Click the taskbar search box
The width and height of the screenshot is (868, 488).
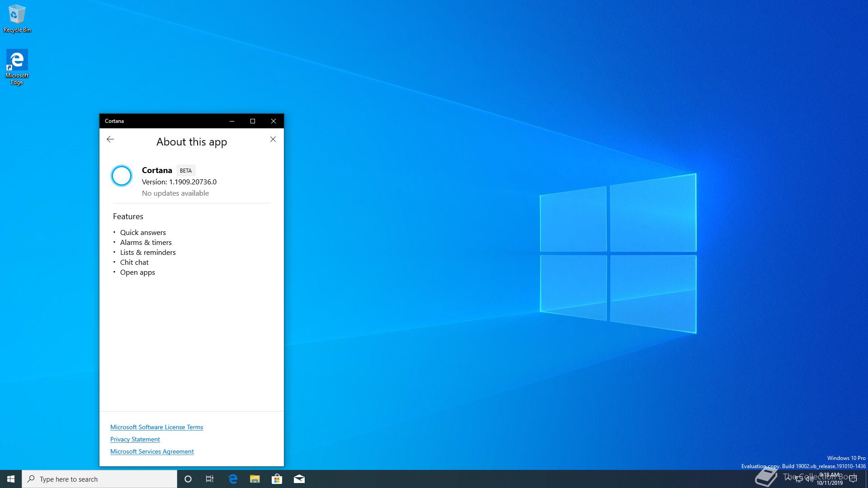pyautogui.click(x=99, y=479)
